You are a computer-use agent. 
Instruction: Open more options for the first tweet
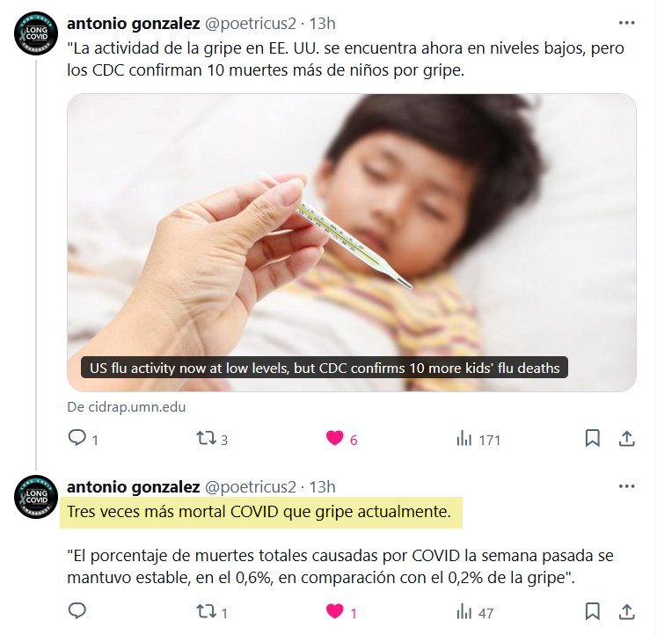click(626, 23)
